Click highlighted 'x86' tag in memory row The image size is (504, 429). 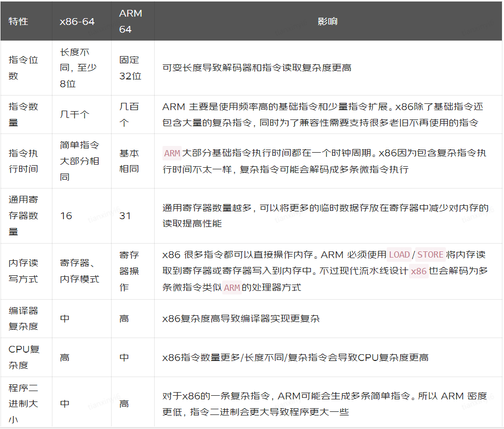[x=418, y=272]
